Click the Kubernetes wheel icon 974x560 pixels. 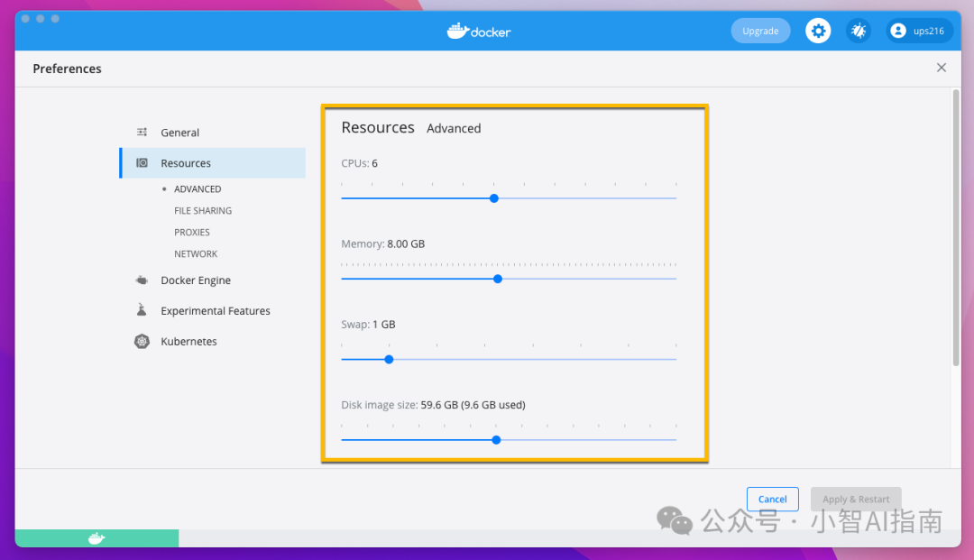142,341
